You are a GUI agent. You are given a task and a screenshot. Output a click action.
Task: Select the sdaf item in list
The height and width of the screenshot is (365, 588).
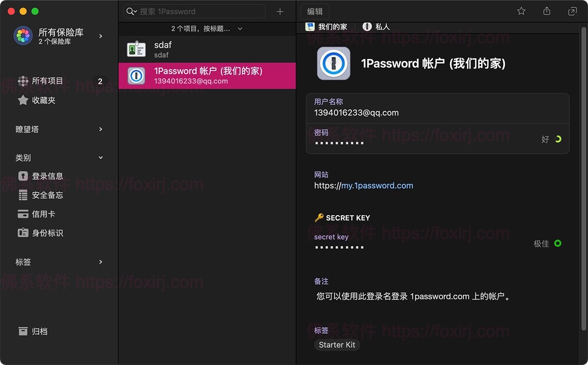(x=207, y=49)
